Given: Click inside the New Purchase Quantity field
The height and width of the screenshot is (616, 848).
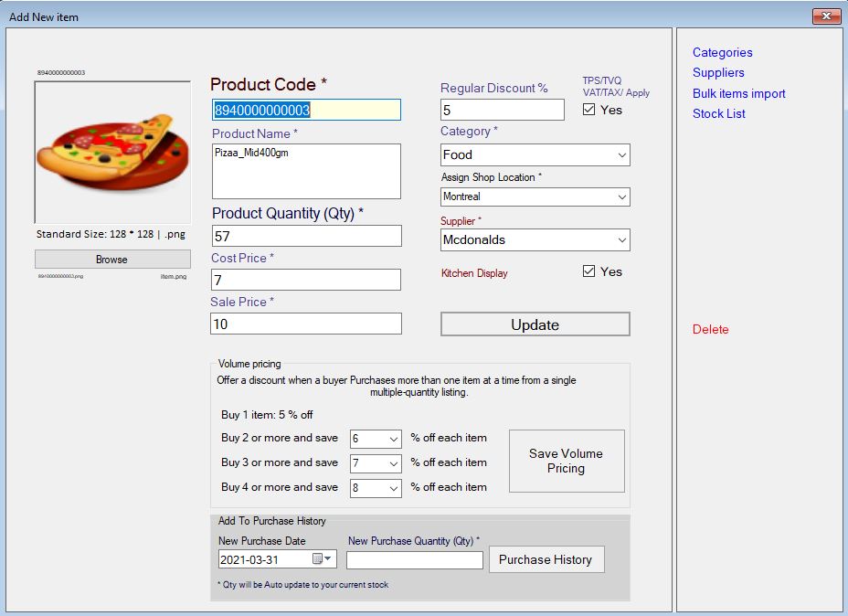Looking at the screenshot, I should (x=414, y=559).
